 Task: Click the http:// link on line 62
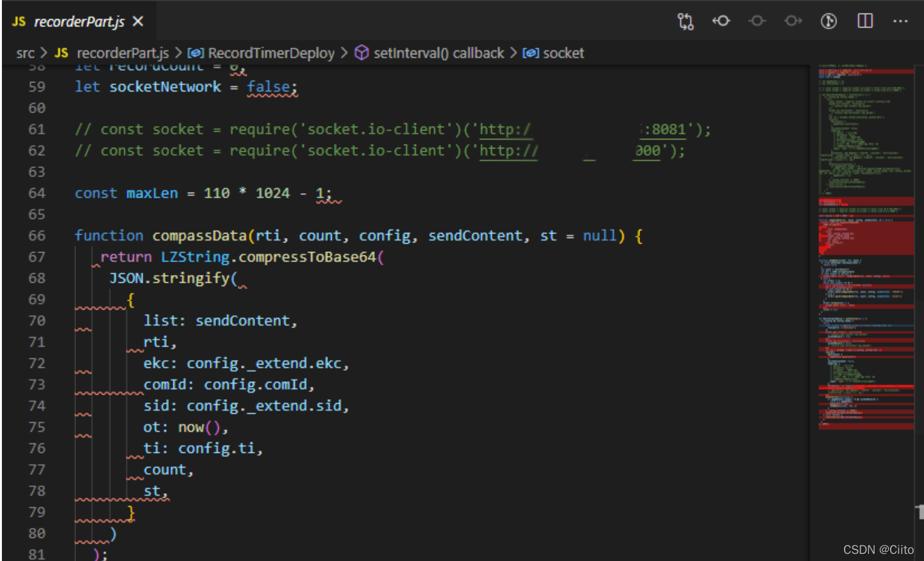coord(509,151)
